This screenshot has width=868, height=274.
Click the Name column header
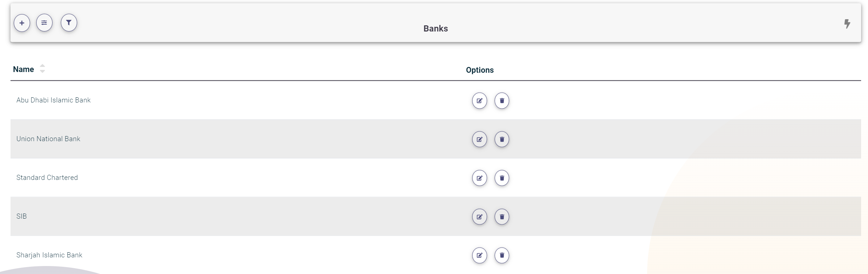pyautogui.click(x=24, y=69)
